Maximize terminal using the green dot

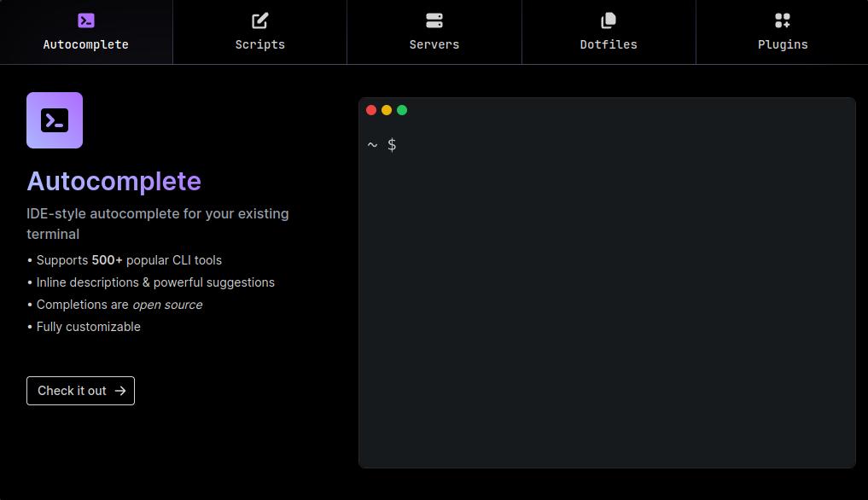pos(403,110)
